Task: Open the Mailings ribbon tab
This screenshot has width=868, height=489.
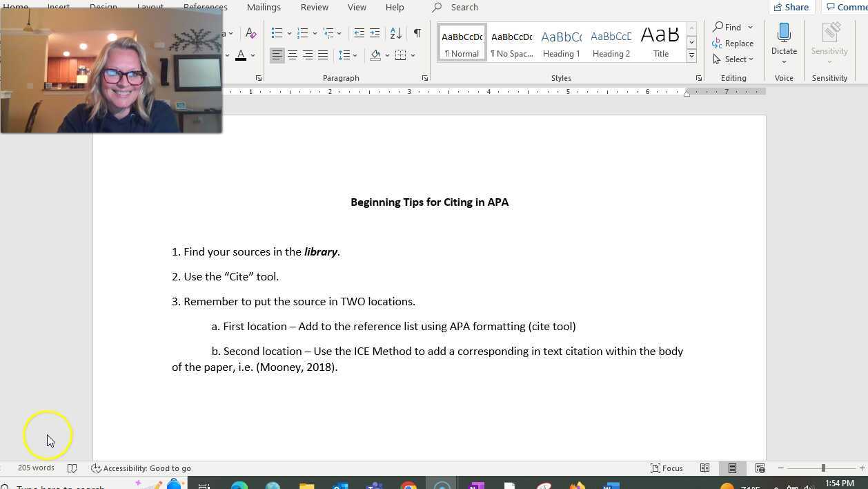Action: click(264, 7)
